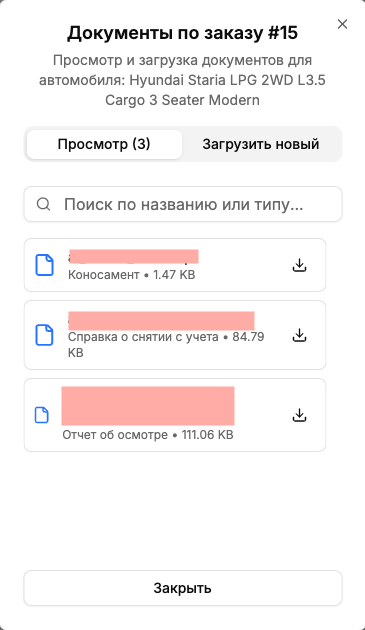365x630 pixels.
Task: Click the redacted file name above Коносамент
Action: [x=134, y=256]
